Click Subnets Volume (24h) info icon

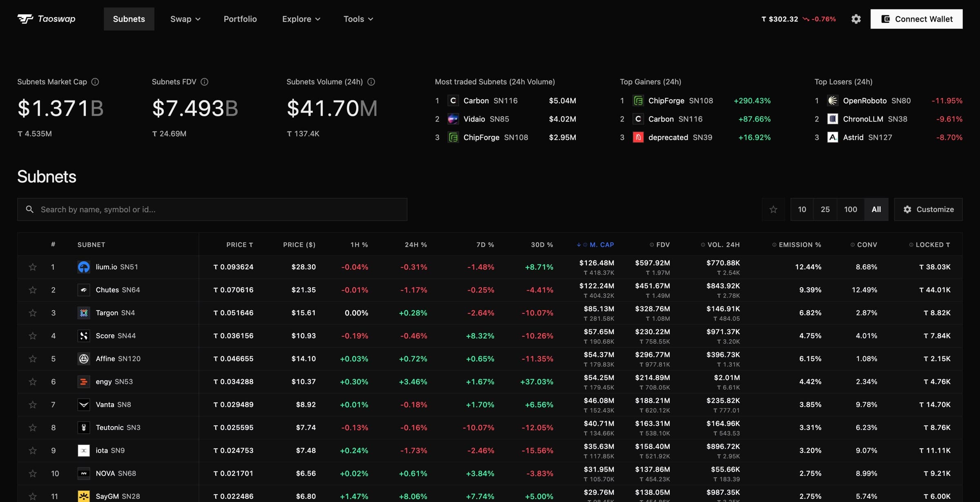coord(371,82)
